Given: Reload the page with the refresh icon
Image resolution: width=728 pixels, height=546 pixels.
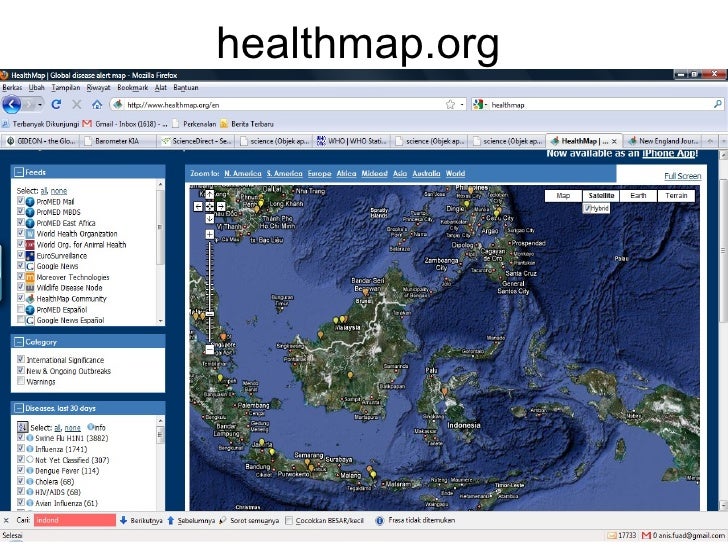Looking at the screenshot, I should [x=56, y=104].
